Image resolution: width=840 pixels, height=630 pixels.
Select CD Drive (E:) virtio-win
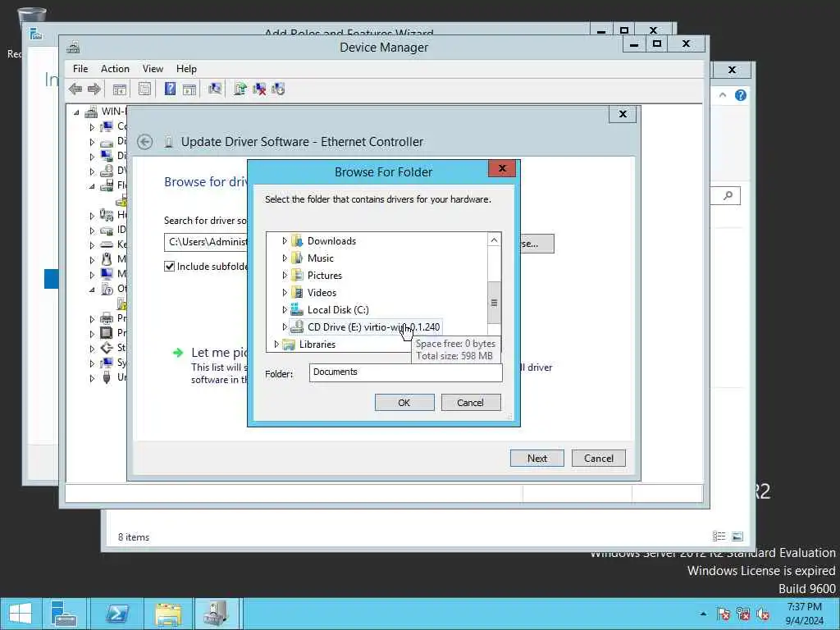[373, 326]
